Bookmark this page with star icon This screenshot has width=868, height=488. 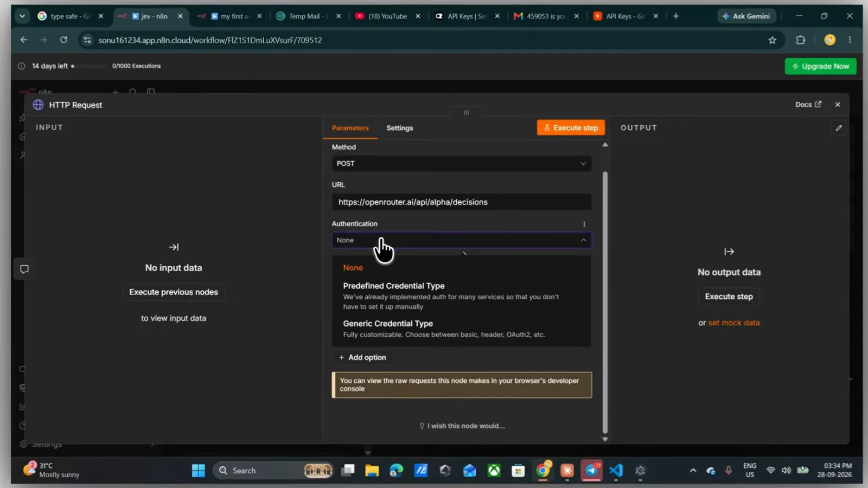pyautogui.click(x=772, y=40)
